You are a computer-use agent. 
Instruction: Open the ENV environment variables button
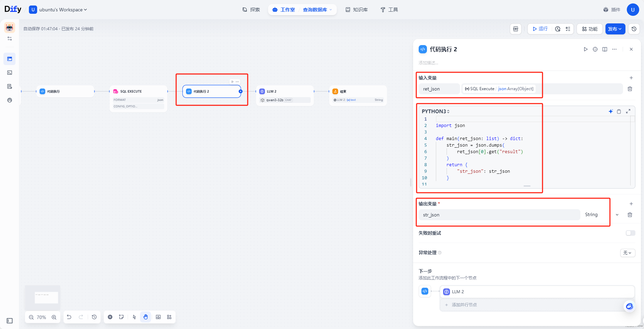click(515, 29)
